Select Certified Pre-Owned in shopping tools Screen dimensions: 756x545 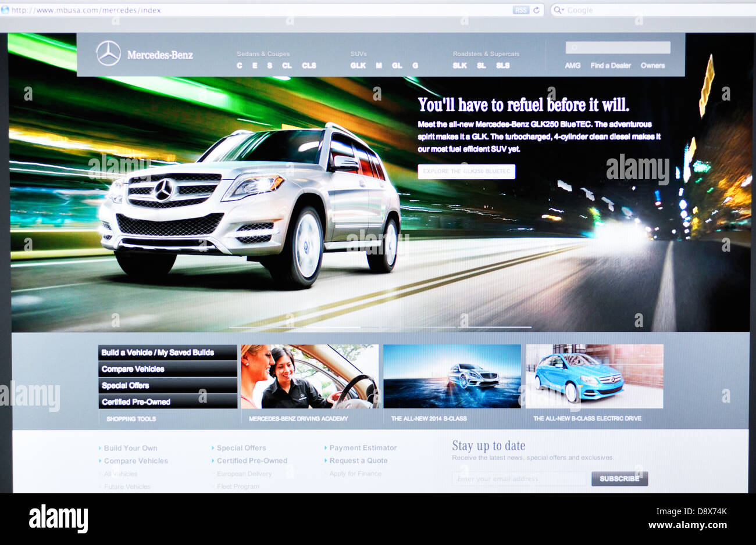pos(167,401)
